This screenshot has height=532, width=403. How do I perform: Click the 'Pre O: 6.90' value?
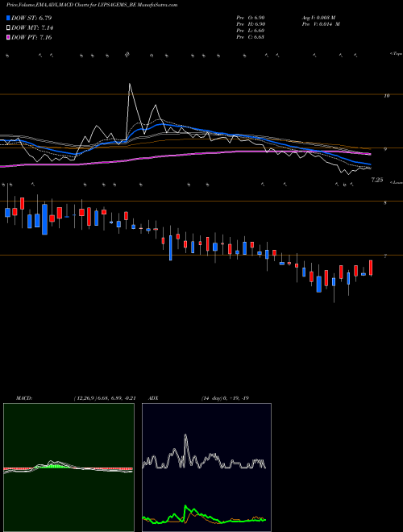251,18
